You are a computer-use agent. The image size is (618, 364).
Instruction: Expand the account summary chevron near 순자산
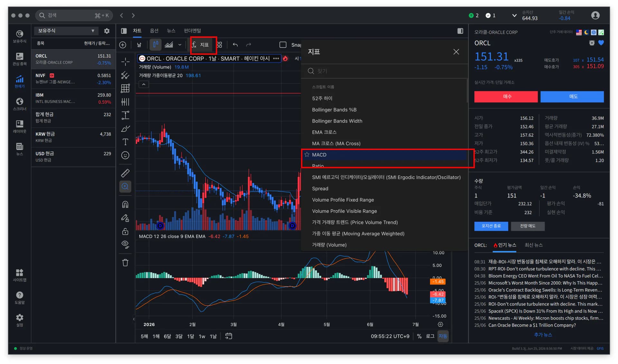514,15
